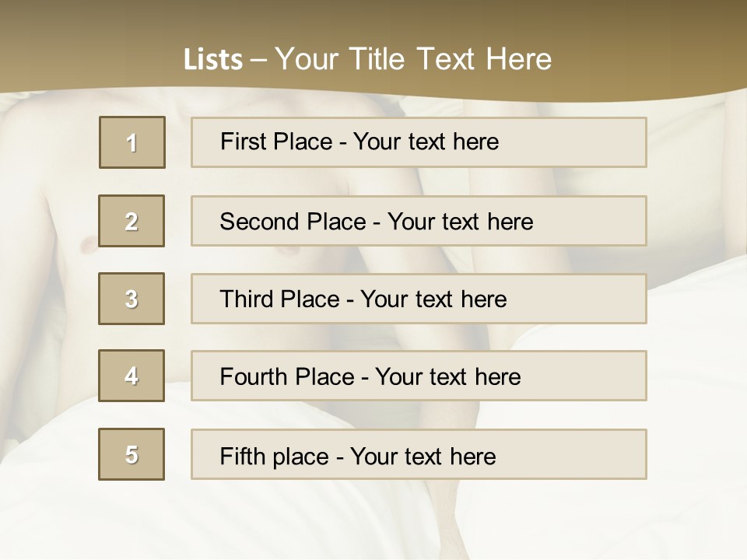Select the number 2 square box
This screenshot has height=560, width=747.
pos(132,221)
